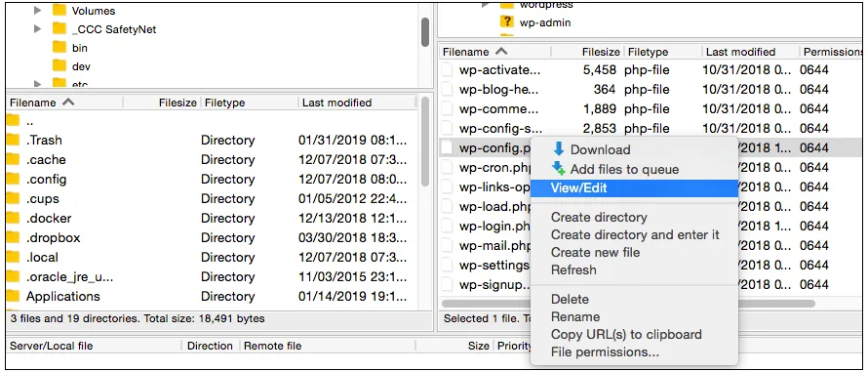Select the .Trash directory row
The image size is (868, 372).
211,141
